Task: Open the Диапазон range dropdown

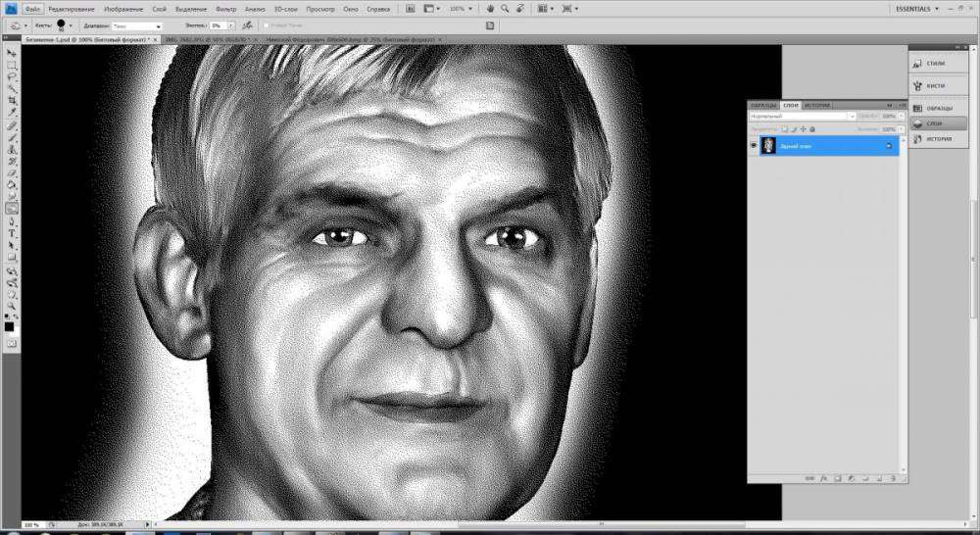Action: 135,25
